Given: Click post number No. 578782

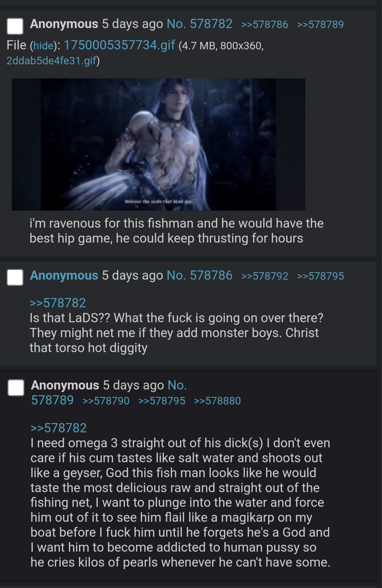Looking at the screenshot, I should click(x=199, y=24).
